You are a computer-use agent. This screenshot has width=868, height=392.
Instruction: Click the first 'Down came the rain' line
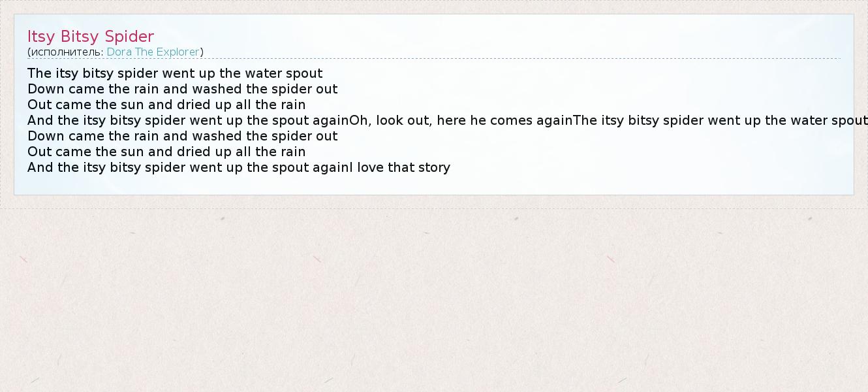click(182, 89)
